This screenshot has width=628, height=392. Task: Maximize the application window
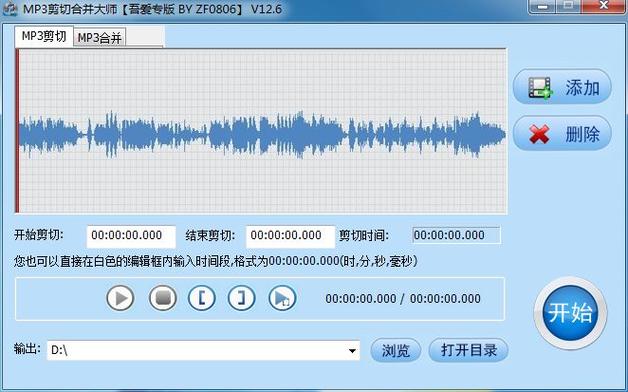pyautogui.click(x=568, y=6)
